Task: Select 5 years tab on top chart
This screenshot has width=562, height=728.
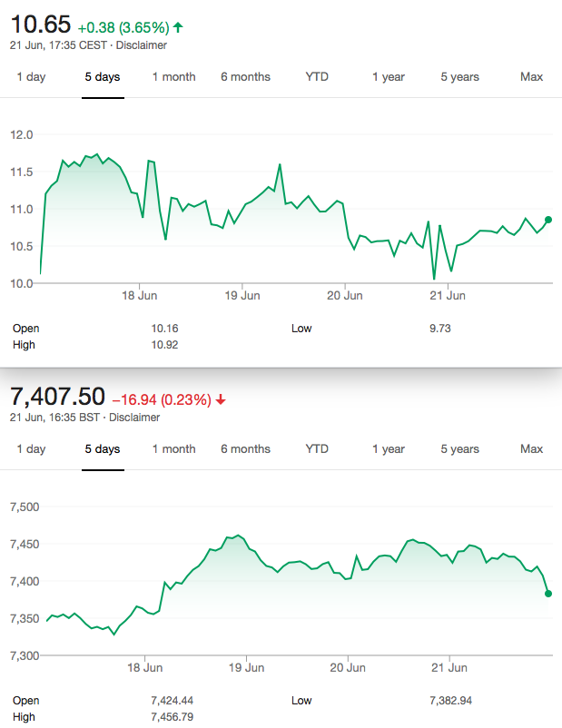Action: [x=459, y=76]
